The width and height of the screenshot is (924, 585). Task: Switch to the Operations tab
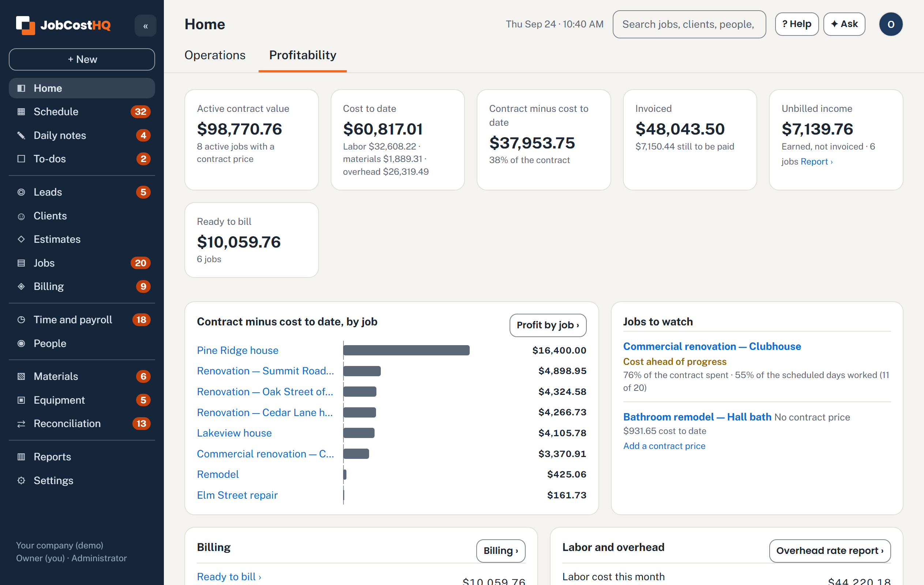click(x=215, y=55)
